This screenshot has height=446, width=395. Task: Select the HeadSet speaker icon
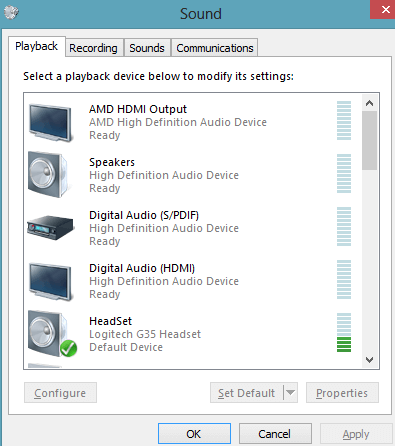[x=49, y=334]
